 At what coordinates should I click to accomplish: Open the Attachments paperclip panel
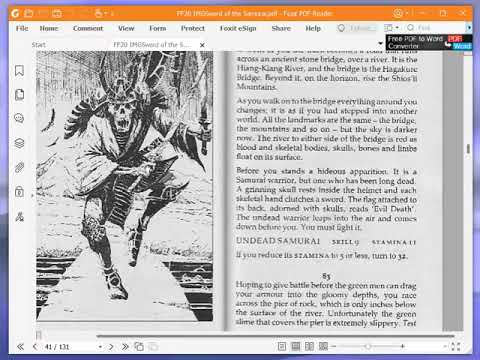[19, 167]
